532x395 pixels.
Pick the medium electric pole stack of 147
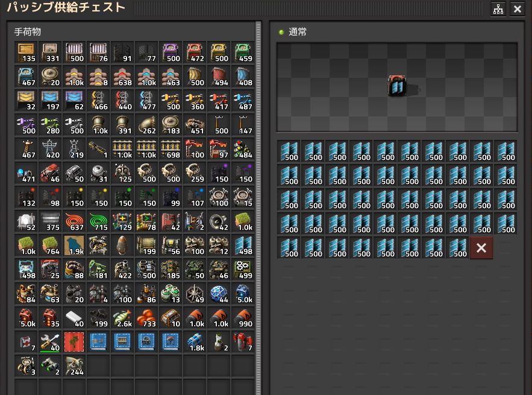pos(243,125)
